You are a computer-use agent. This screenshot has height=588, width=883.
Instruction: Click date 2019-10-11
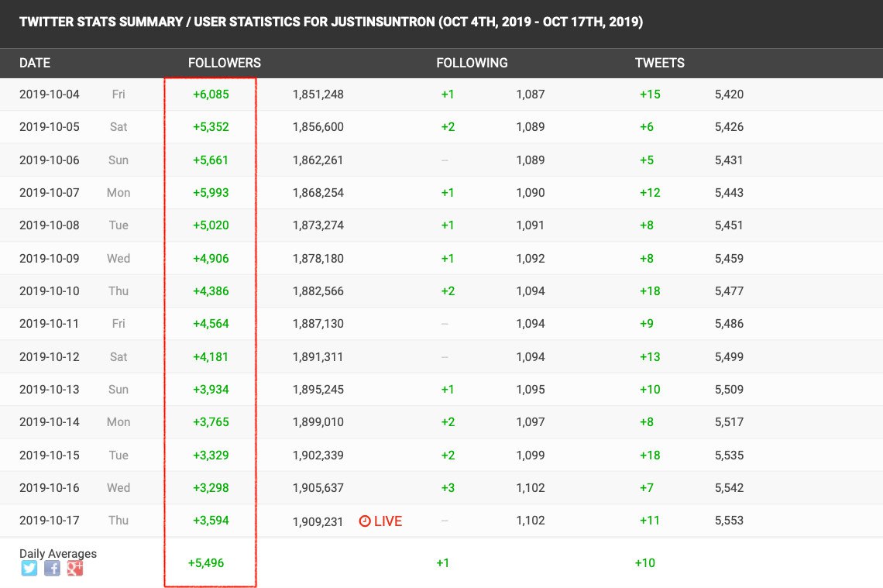[50, 324]
